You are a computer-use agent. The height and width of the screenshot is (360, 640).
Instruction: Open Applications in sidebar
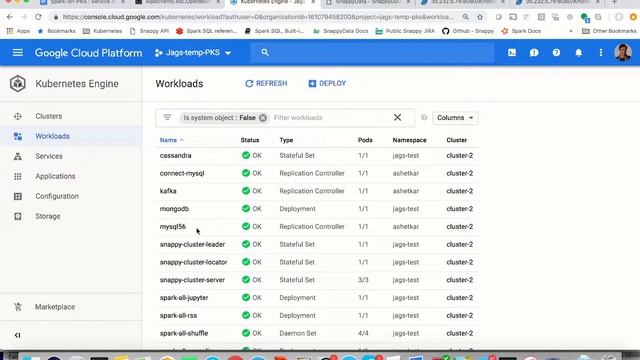click(x=55, y=176)
